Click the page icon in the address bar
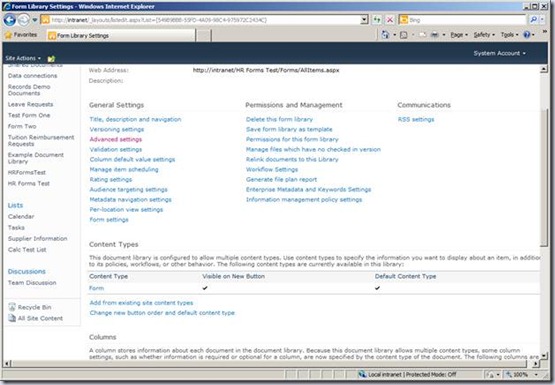The height and width of the screenshot is (385, 555). (x=45, y=20)
